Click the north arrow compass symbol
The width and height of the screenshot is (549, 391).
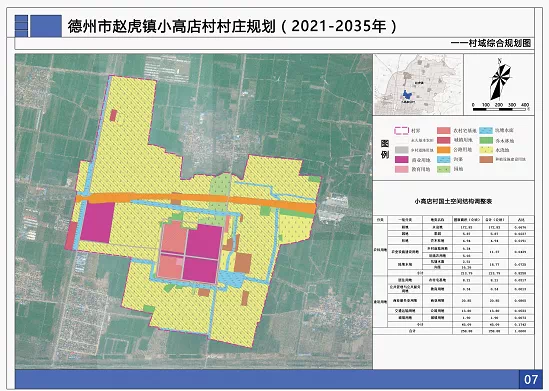point(500,80)
